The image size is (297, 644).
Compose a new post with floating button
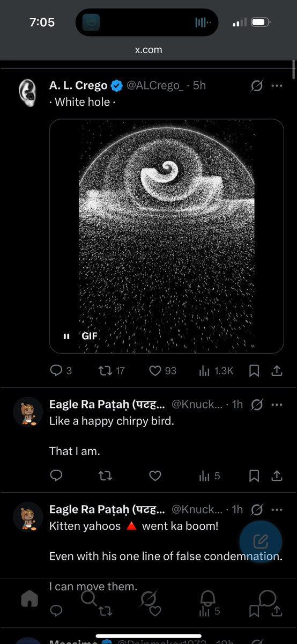coord(261,540)
